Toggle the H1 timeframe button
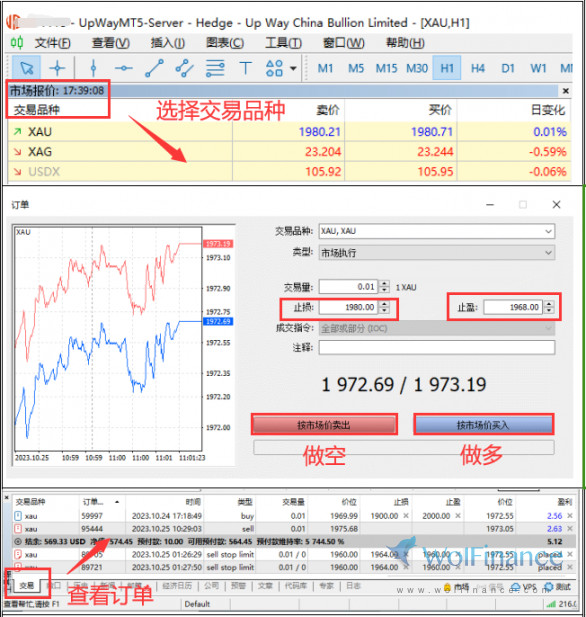 click(447, 68)
